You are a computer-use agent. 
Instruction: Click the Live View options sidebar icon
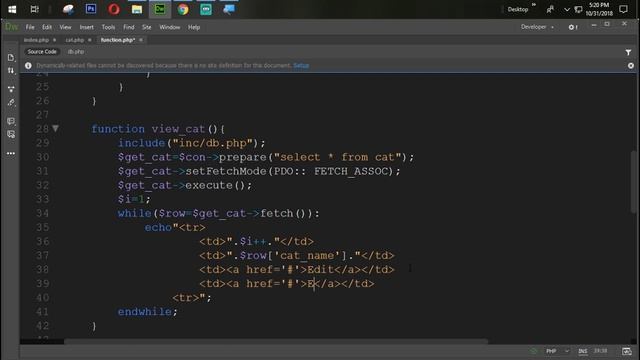[x=11, y=89]
